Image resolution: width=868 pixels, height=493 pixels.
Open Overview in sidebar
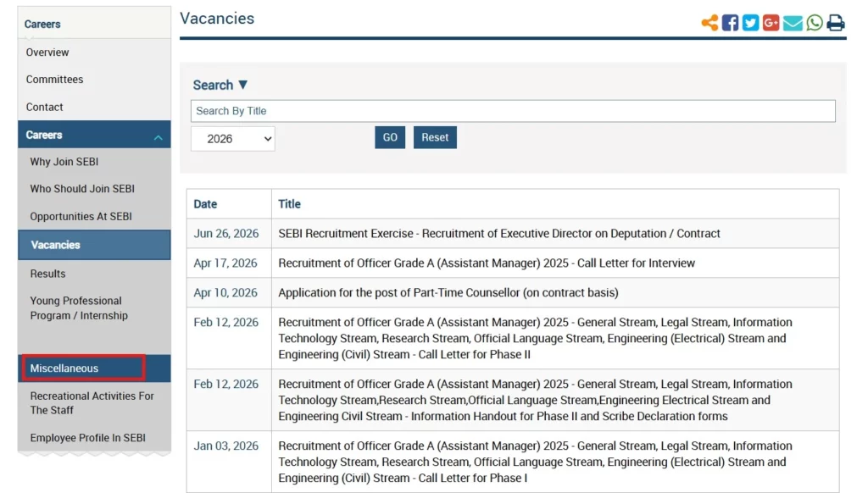coord(47,52)
